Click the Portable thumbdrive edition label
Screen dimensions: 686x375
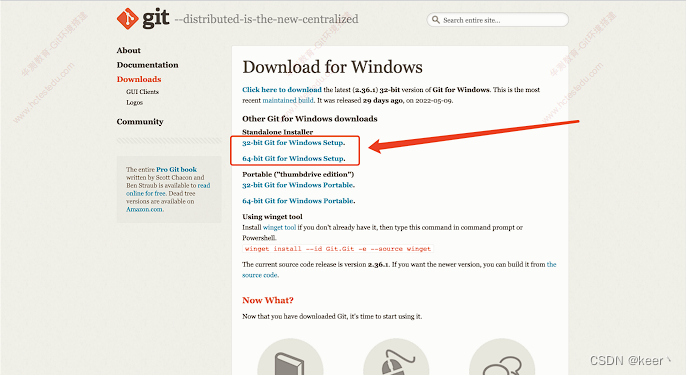point(298,174)
